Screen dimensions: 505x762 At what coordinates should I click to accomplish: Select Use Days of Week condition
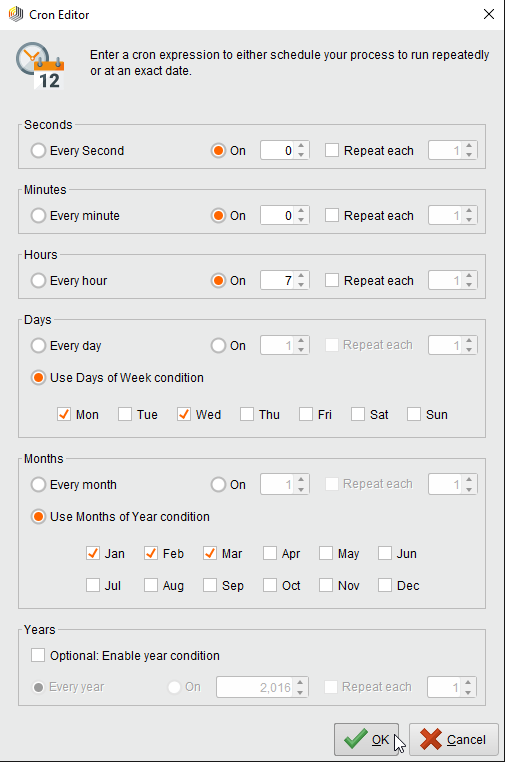(38, 378)
